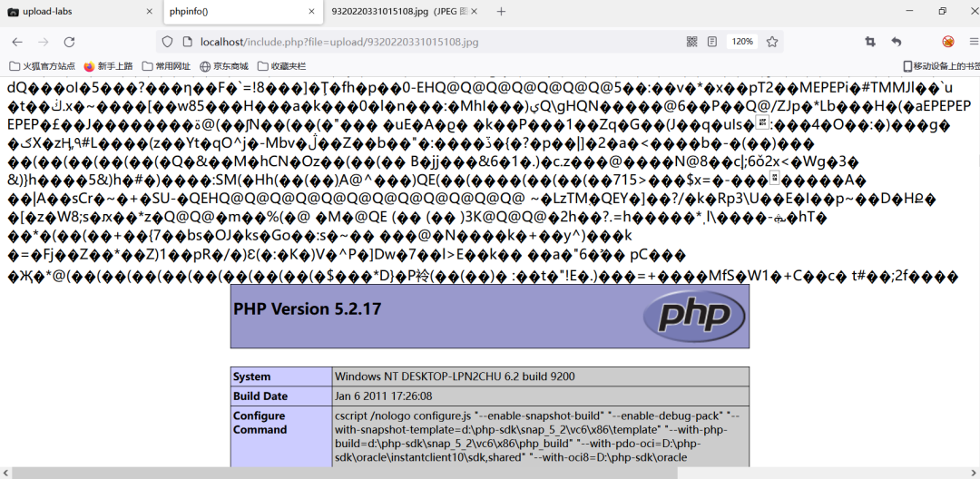Reload the current page
This screenshot has height=479, width=980.
point(69,42)
